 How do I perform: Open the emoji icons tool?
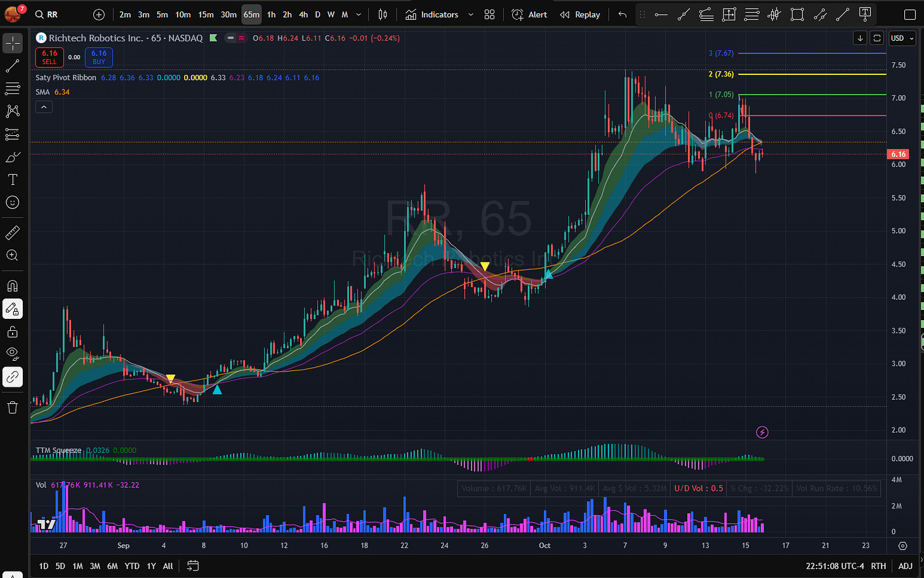tap(12, 203)
